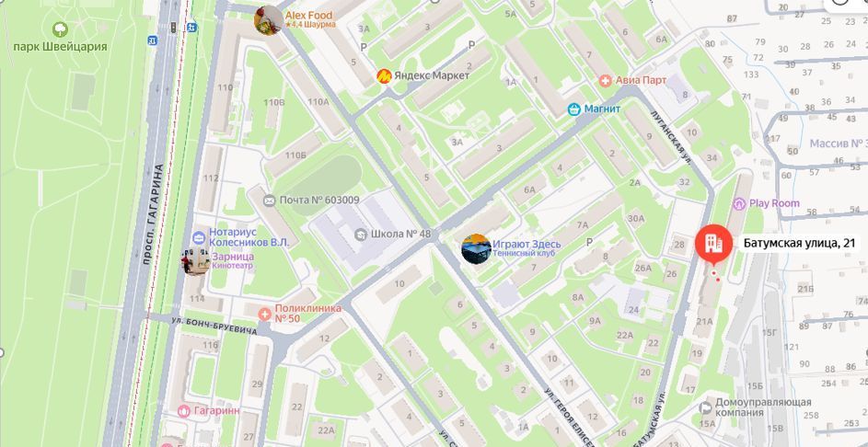Select the парк Швейцария tree icon
This screenshot has width=868, height=447.
[x=60, y=29]
